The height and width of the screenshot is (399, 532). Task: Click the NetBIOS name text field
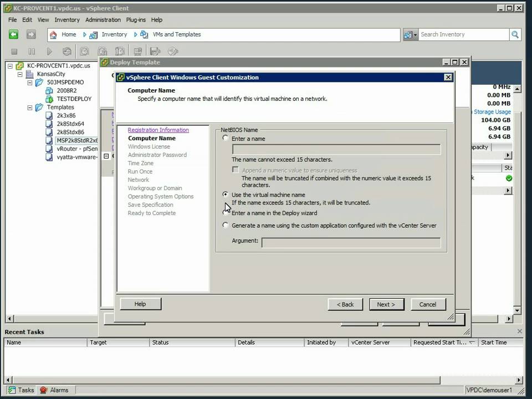(336, 149)
